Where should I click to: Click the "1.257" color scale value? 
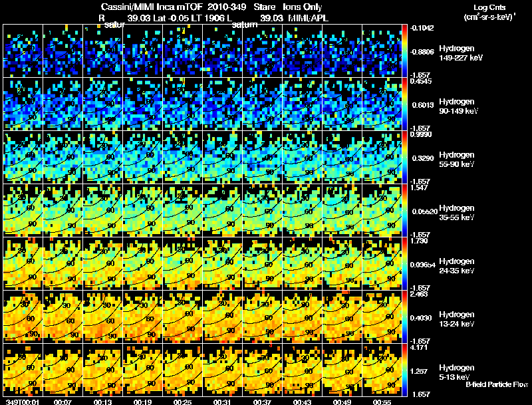419,371
